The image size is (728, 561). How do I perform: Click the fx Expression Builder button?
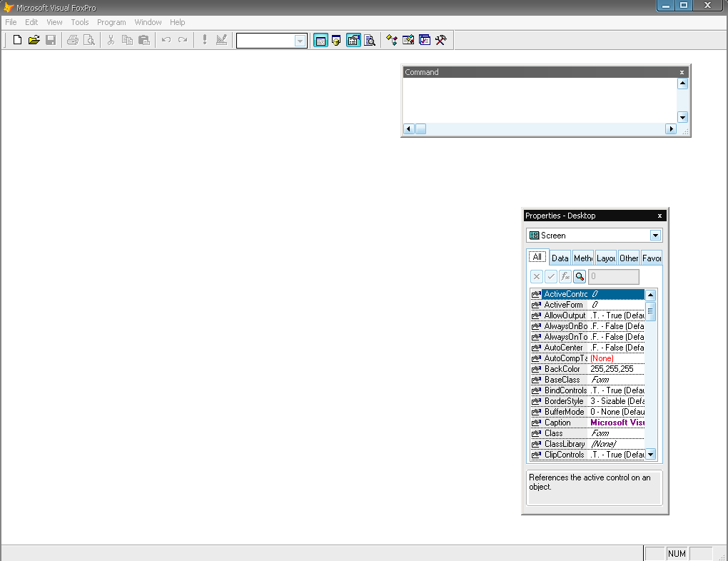pyautogui.click(x=565, y=277)
